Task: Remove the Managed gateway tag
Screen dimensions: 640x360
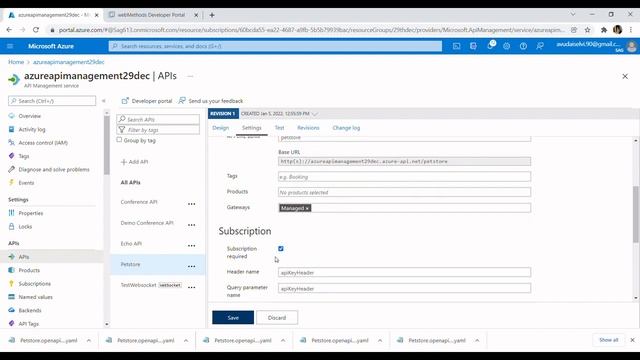Action: coord(307,208)
